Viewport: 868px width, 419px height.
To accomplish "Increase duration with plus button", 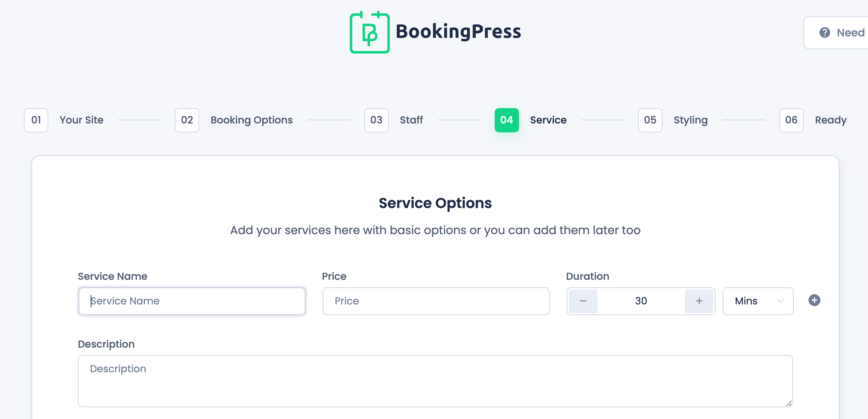I will click(699, 301).
